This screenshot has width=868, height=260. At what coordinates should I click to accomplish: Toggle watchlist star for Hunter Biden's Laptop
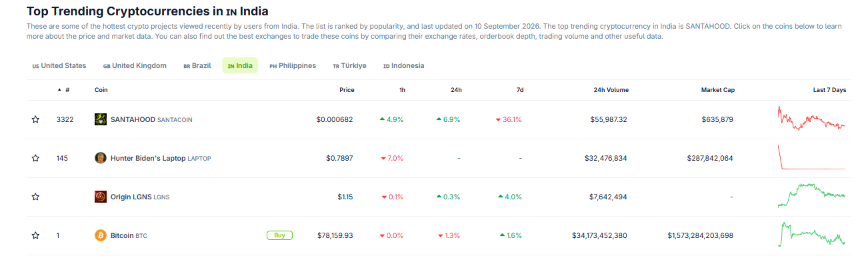(35, 159)
